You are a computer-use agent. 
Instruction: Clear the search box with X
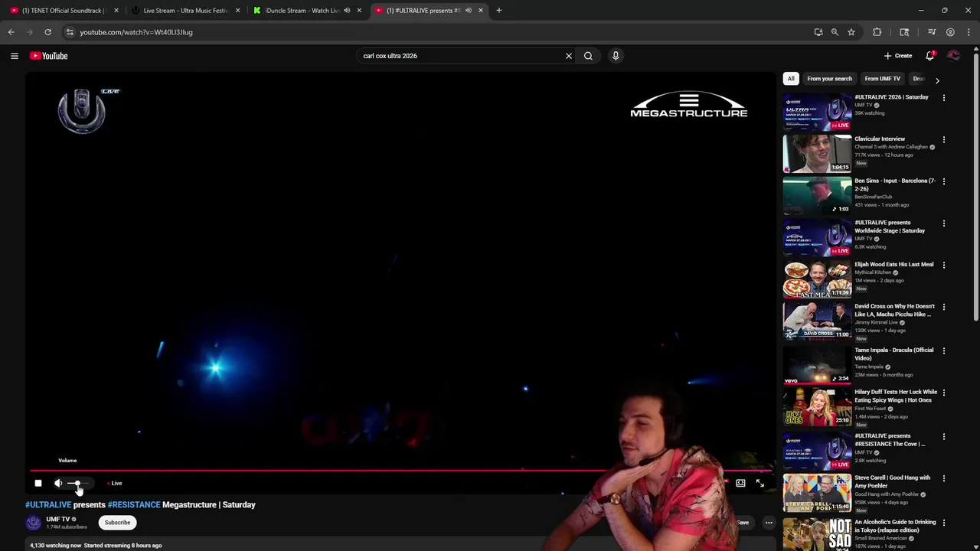569,56
